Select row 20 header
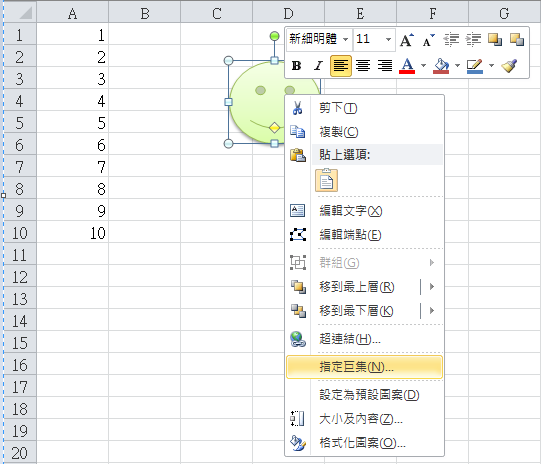 tap(20, 453)
